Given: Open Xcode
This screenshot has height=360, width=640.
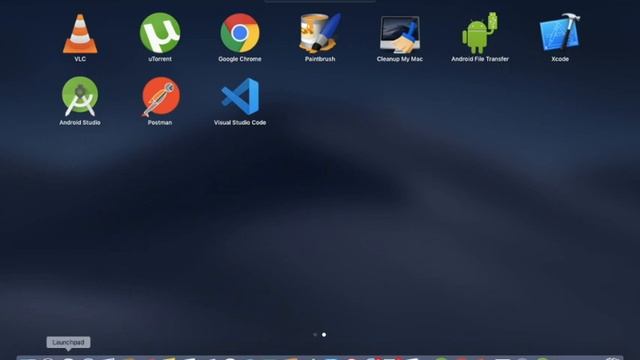Looking at the screenshot, I should [560, 33].
